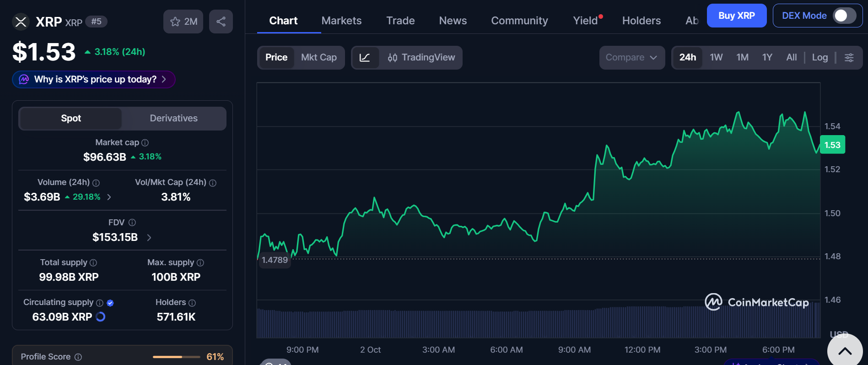
Task: Set chart range to 1Y
Action: [767, 58]
